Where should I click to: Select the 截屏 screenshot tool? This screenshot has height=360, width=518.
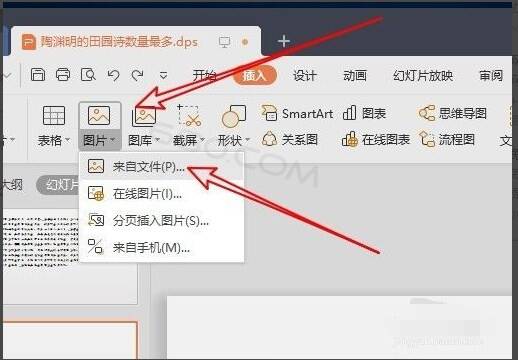(189, 116)
